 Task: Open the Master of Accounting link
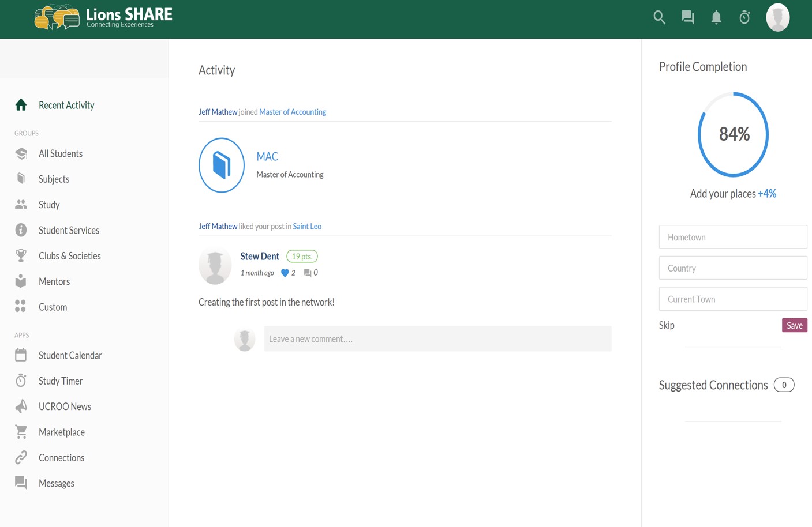click(x=293, y=112)
